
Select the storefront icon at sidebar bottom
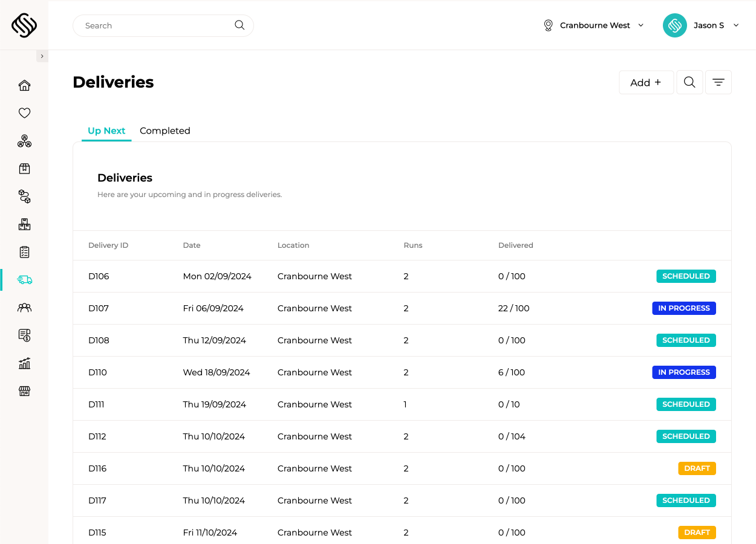24,391
